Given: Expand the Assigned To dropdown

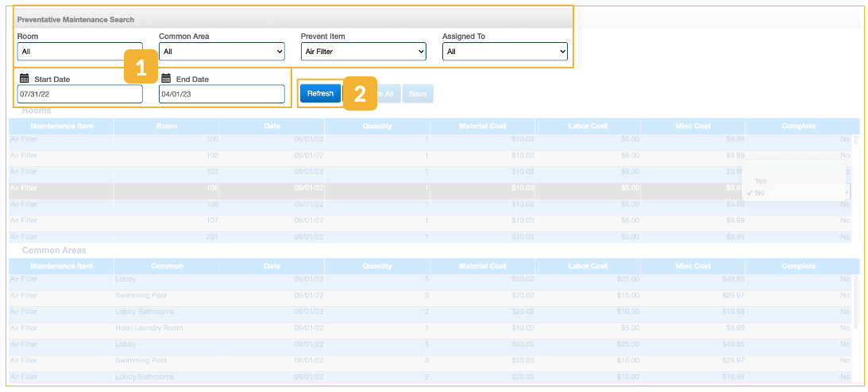Looking at the screenshot, I should click(505, 52).
